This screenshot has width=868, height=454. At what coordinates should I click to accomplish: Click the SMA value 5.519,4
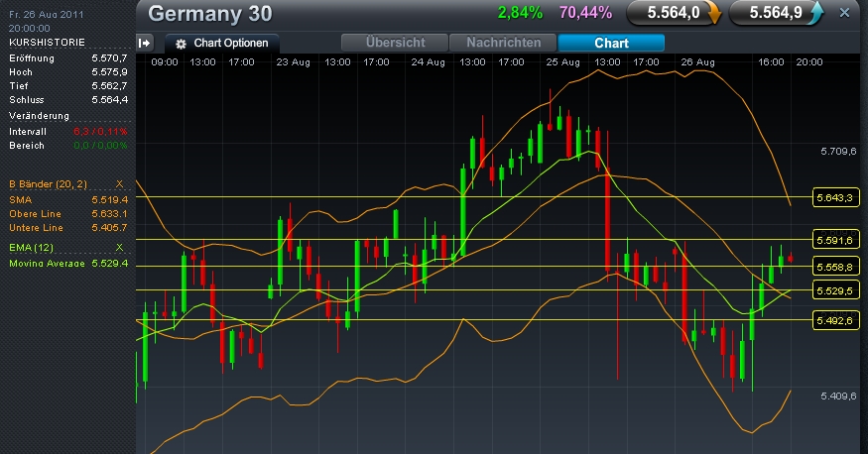click(x=109, y=199)
